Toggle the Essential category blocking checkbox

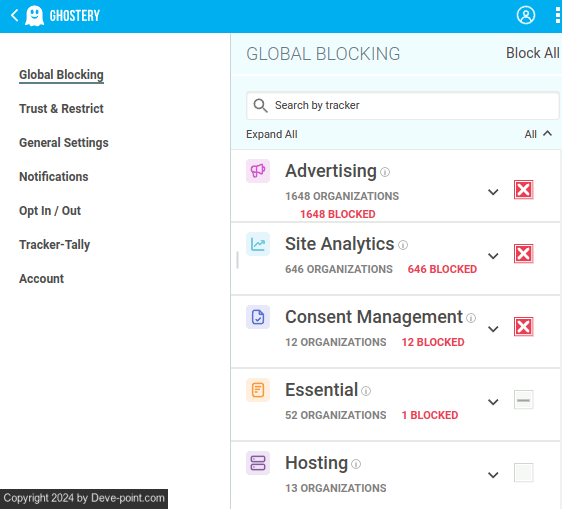[x=524, y=400]
